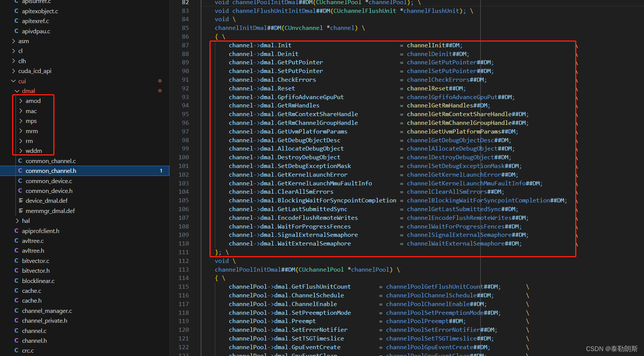Click the C icon next to bitvector.c

[x=16, y=261]
